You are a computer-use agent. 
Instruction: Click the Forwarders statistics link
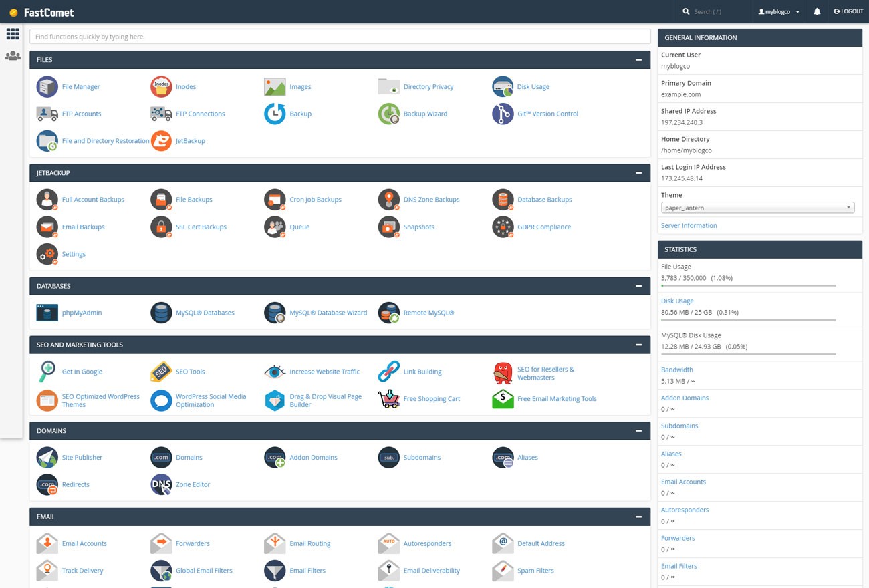(x=678, y=538)
